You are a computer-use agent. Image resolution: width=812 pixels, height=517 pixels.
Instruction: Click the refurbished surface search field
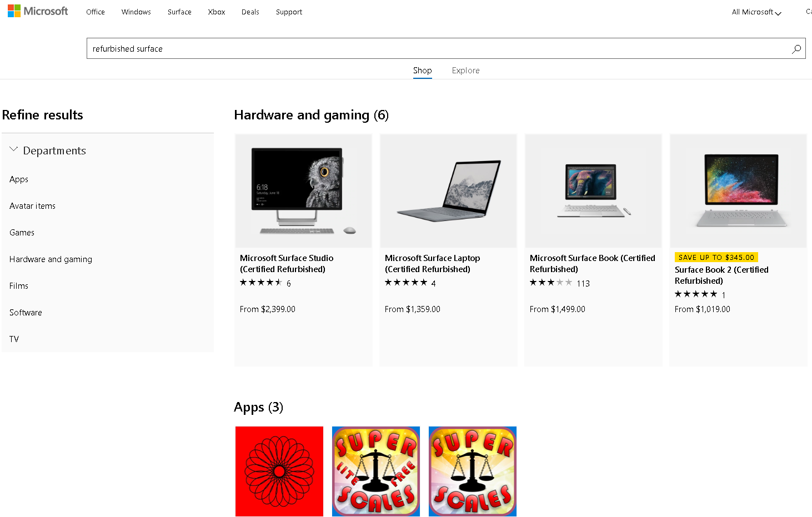pos(433,49)
